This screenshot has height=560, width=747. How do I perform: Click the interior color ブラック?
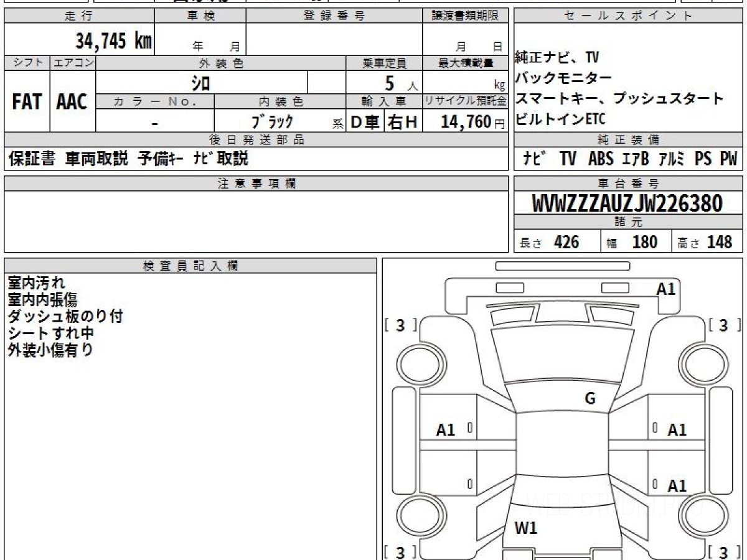click(272, 122)
